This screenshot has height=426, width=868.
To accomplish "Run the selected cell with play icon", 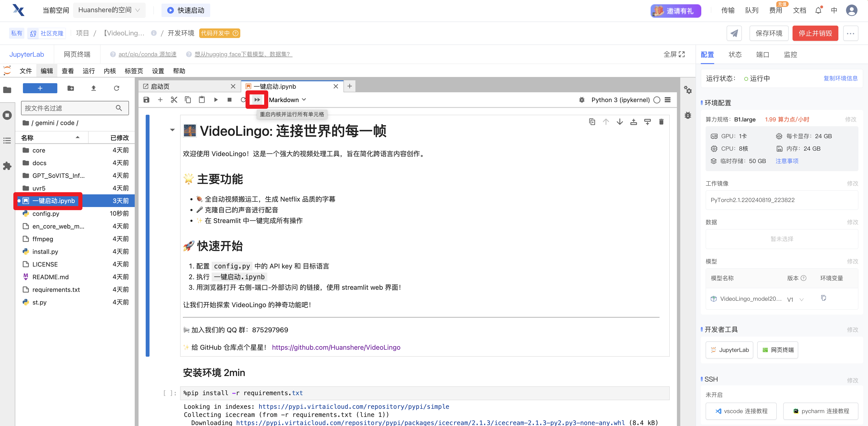I will tap(216, 100).
